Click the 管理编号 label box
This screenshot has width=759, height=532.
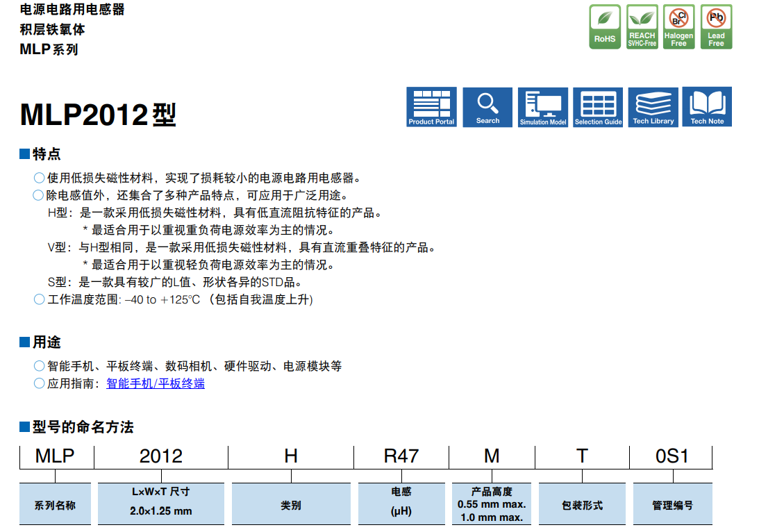coord(672,504)
